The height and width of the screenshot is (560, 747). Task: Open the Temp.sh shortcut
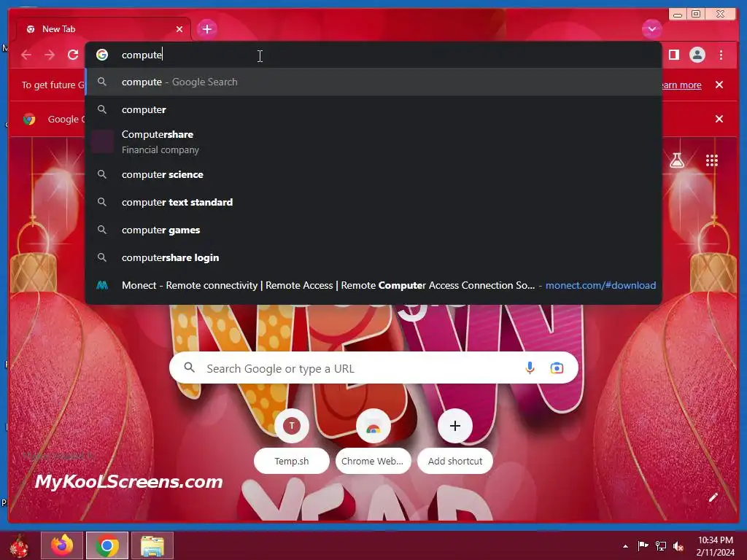pyautogui.click(x=292, y=440)
